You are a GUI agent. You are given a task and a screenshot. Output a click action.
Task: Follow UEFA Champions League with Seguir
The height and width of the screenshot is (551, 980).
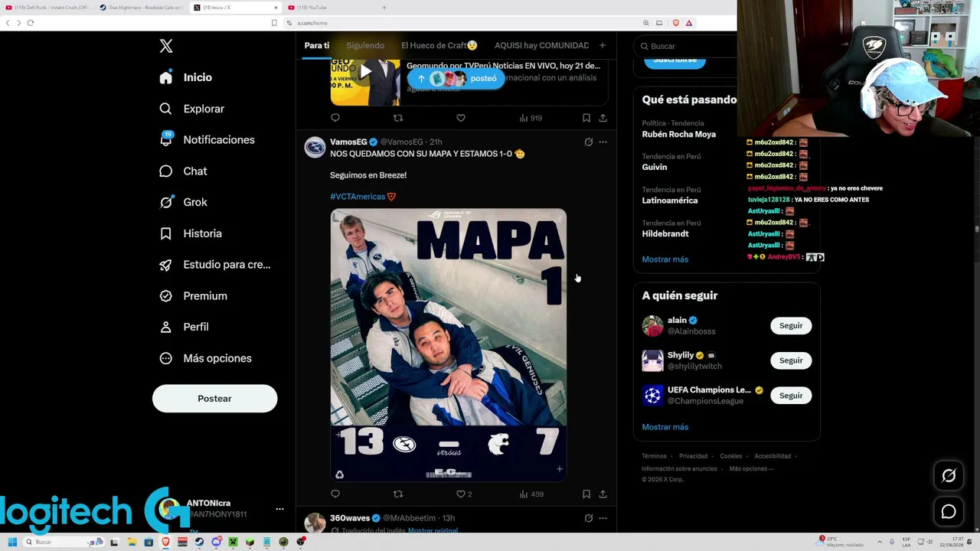pos(791,396)
